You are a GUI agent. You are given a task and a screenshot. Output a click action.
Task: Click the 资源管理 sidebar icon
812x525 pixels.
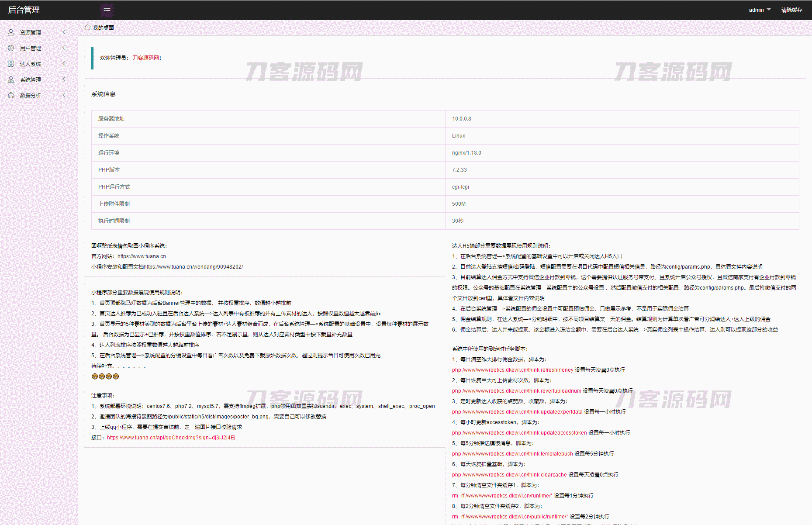[x=11, y=32]
